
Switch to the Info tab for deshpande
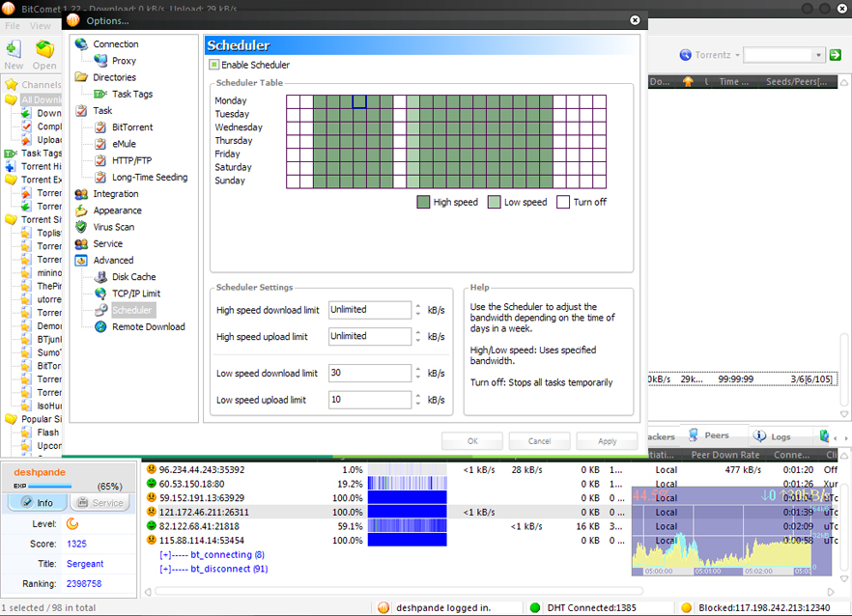point(38,502)
